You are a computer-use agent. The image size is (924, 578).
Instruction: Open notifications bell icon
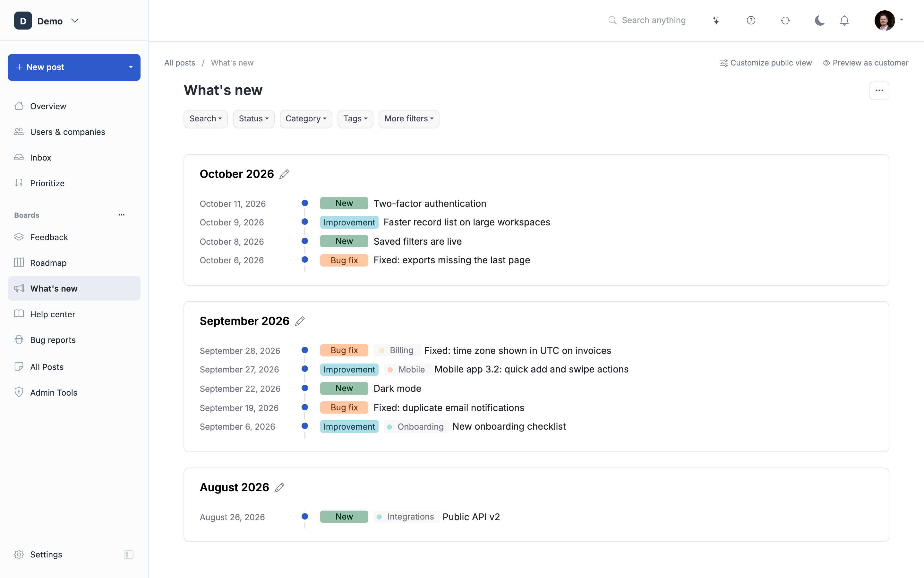pos(844,20)
